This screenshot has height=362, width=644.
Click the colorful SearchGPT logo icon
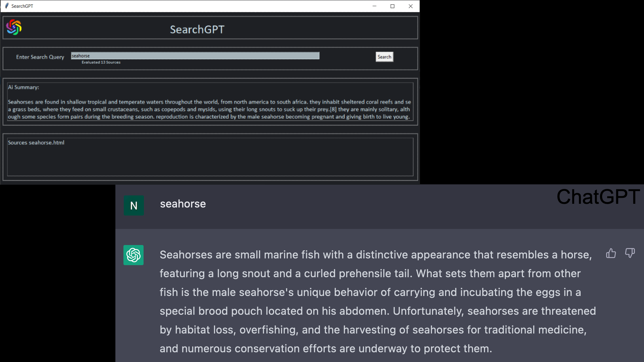(x=14, y=27)
